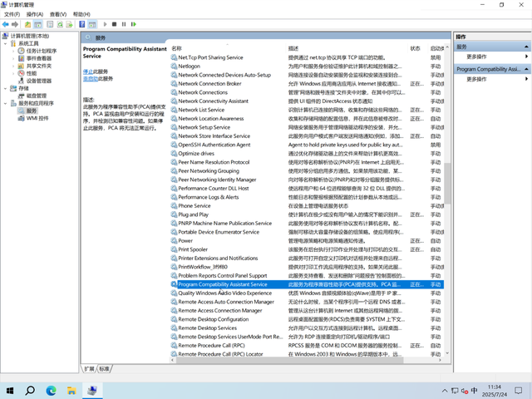532x399 pixels.
Task: Stop service using the square stop icon
Action: pos(115,24)
